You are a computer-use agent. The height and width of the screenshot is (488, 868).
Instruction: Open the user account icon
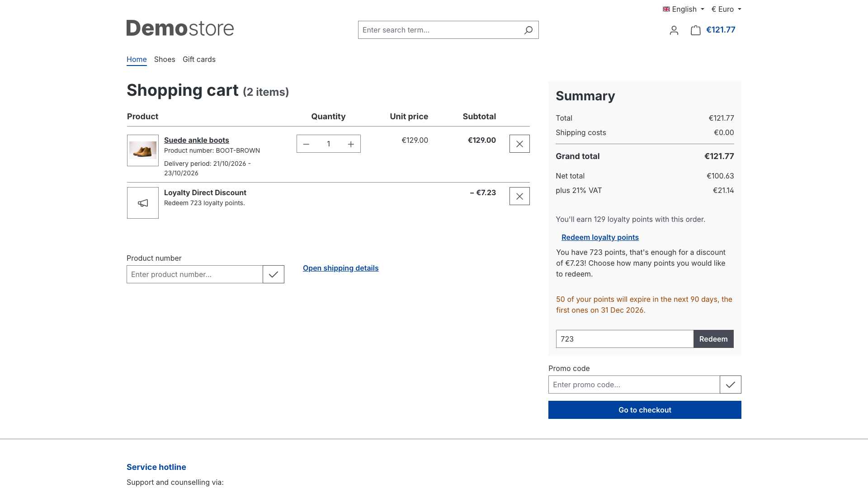[x=674, y=30]
